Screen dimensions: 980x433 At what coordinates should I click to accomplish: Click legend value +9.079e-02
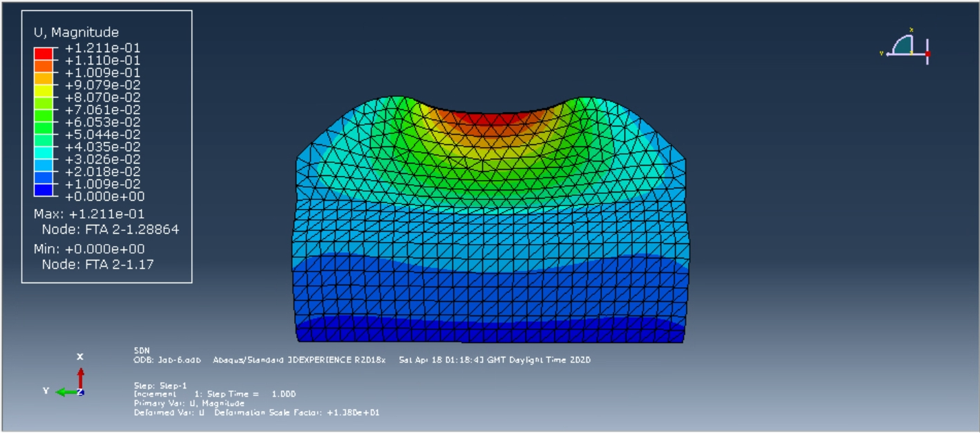click(x=102, y=85)
